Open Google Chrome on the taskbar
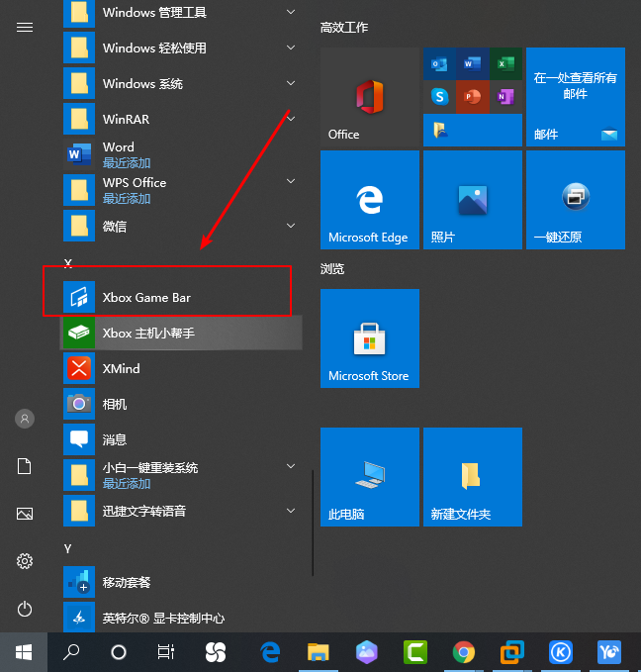The height and width of the screenshot is (672, 641). 464,652
